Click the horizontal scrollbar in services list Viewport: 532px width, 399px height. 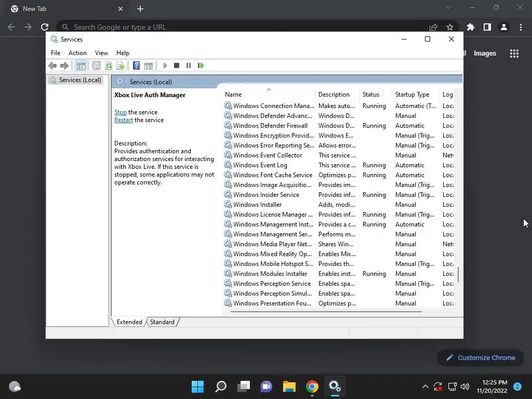(x=326, y=312)
